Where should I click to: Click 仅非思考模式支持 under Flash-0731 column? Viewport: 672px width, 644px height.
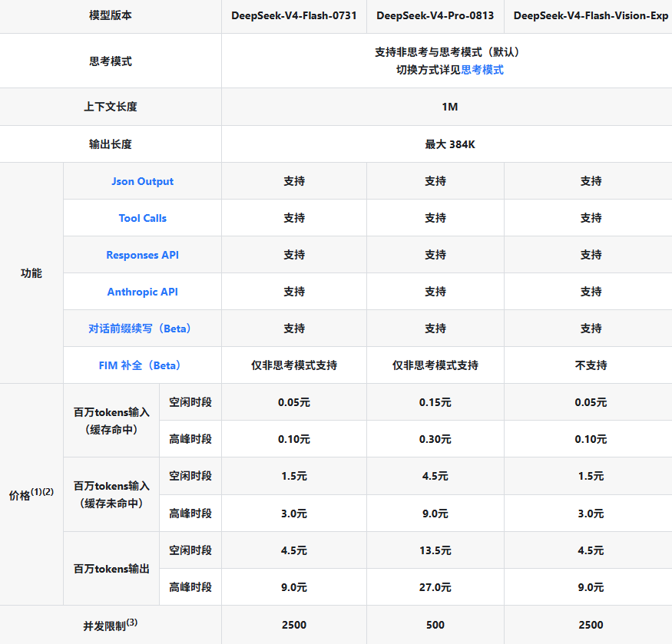tap(294, 365)
